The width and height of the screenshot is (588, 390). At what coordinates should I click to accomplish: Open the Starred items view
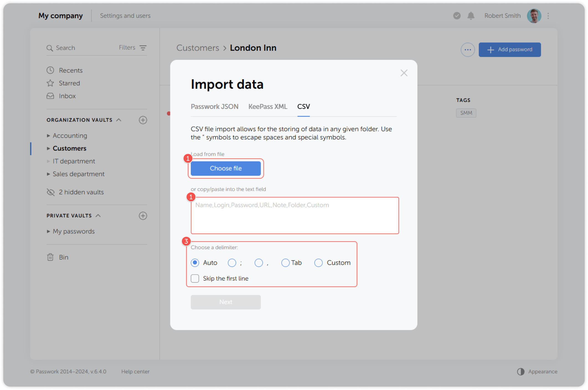[x=69, y=83]
